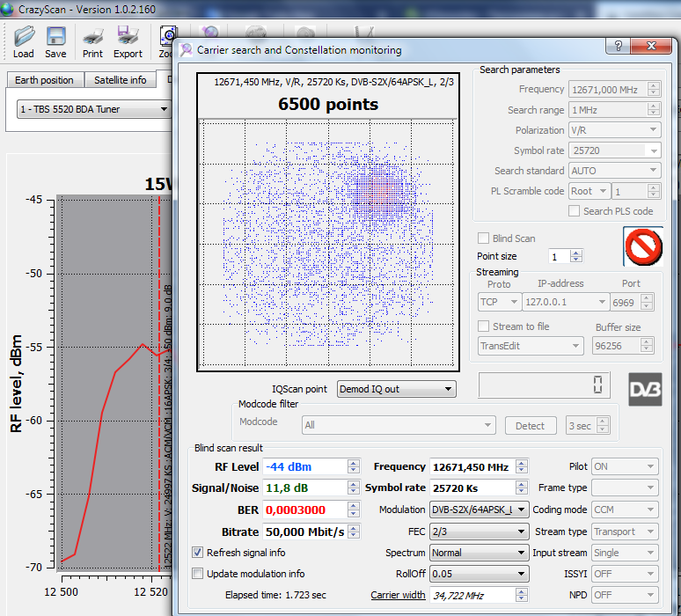Click the Bitrate 50,000 Mbit/s stepper

click(x=354, y=532)
